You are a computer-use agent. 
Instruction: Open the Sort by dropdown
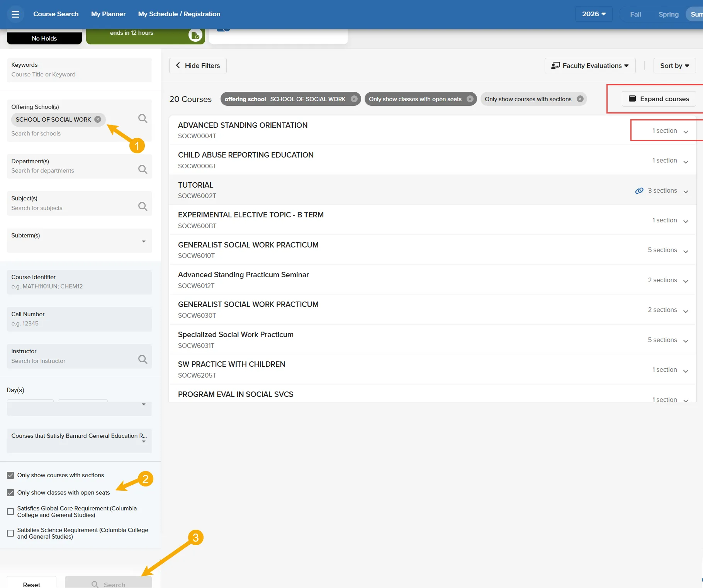(674, 66)
